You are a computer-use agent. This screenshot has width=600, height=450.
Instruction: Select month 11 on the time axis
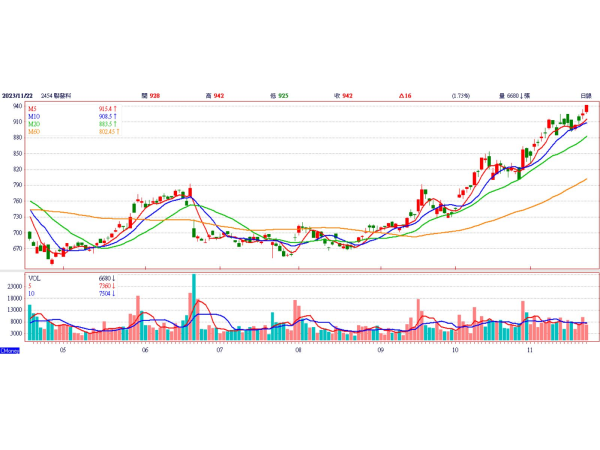[x=530, y=351]
